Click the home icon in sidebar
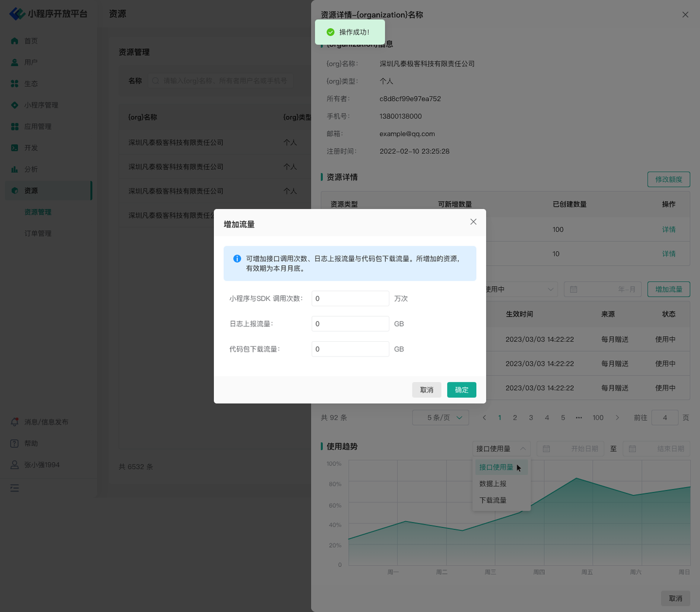 (x=15, y=41)
